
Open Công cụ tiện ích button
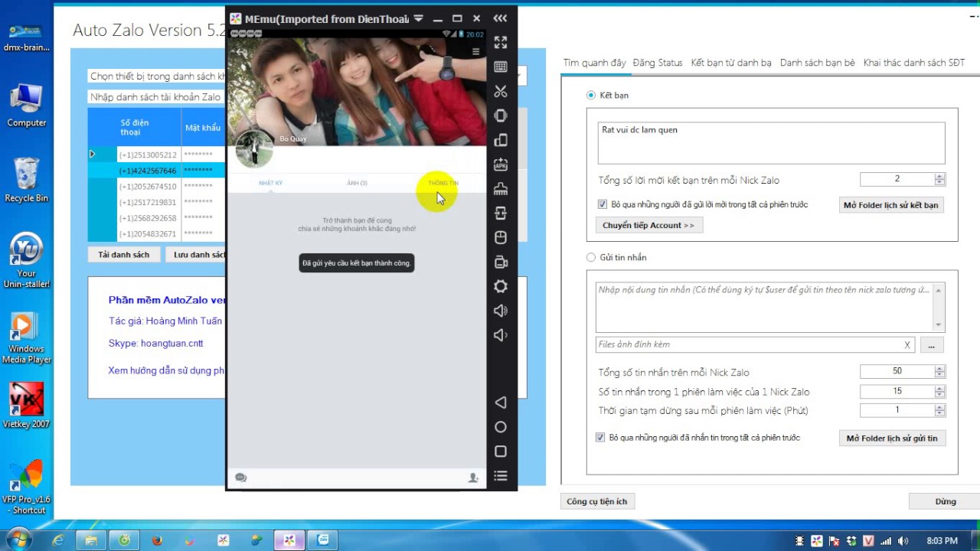[597, 501]
